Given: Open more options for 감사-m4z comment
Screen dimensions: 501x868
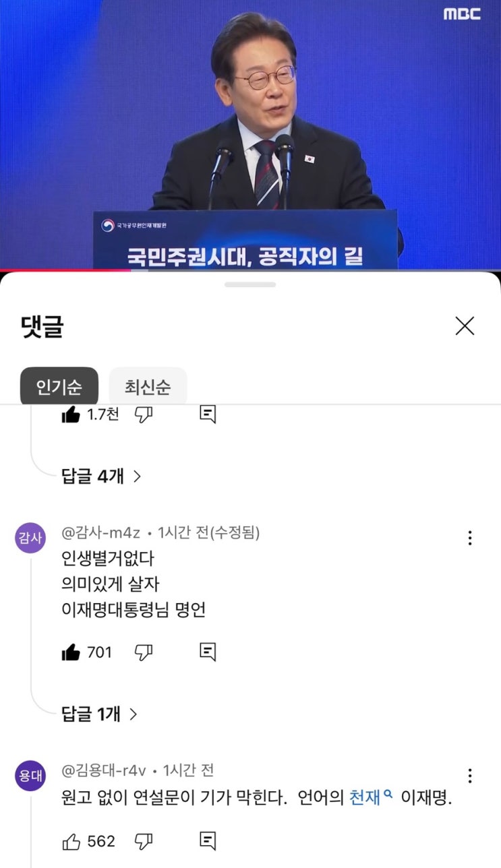Looking at the screenshot, I should tap(470, 538).
